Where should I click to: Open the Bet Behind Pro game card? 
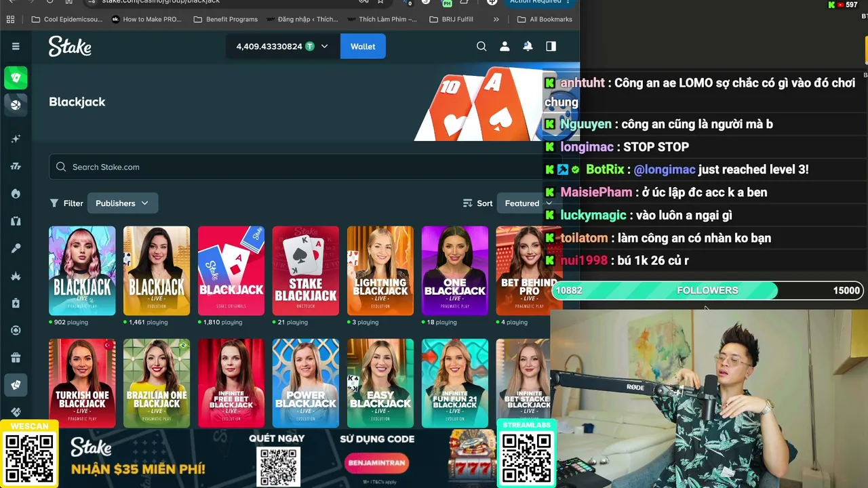coord(530,270)
